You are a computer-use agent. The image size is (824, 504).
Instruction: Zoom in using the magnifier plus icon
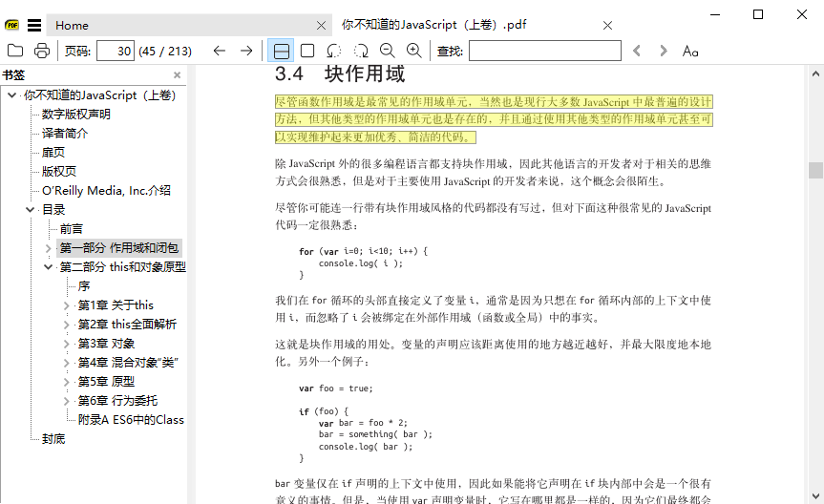(413, 51)
